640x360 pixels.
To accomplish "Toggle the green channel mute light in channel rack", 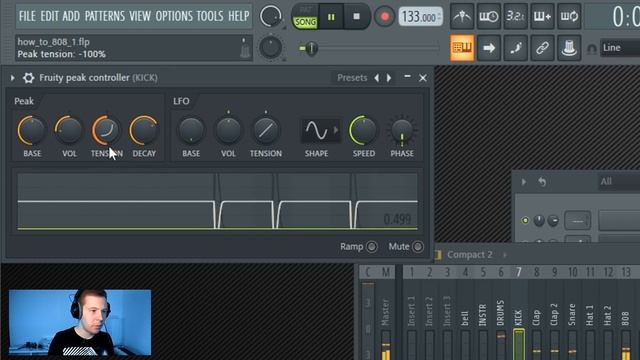I will click(525, 220).
